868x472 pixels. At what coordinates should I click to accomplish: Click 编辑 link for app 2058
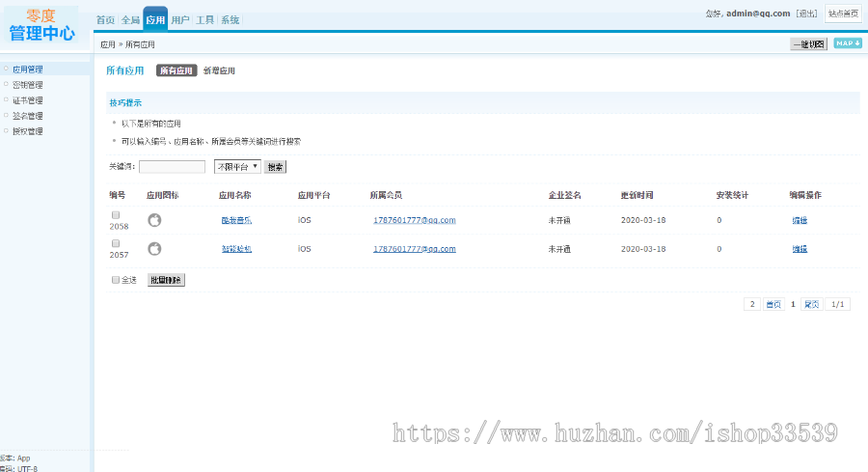[800, 220]
